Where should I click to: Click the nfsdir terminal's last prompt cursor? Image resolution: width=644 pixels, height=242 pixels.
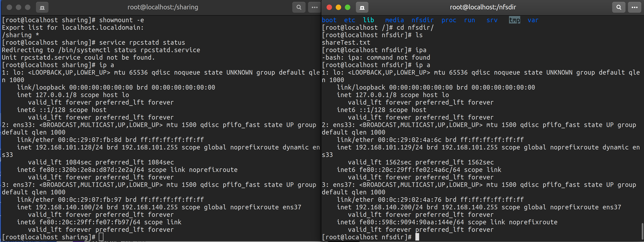[417, 237]
